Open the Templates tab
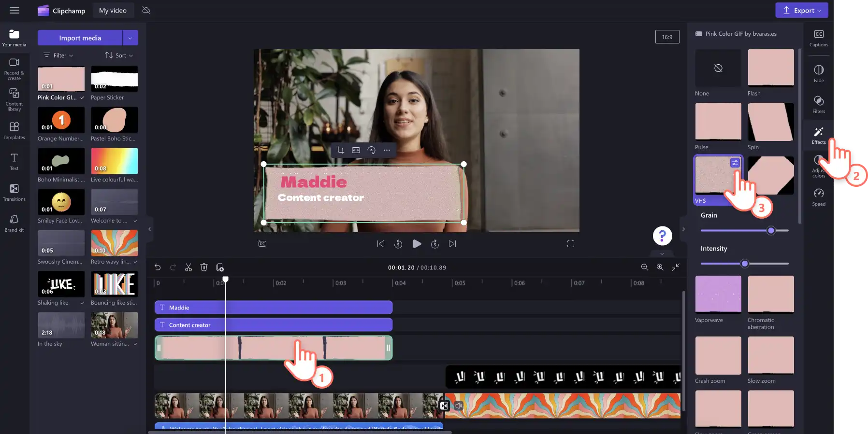Image resolution: width=868 pixels, height=434 pixels. pyautogui.click(x=14, y=131)
